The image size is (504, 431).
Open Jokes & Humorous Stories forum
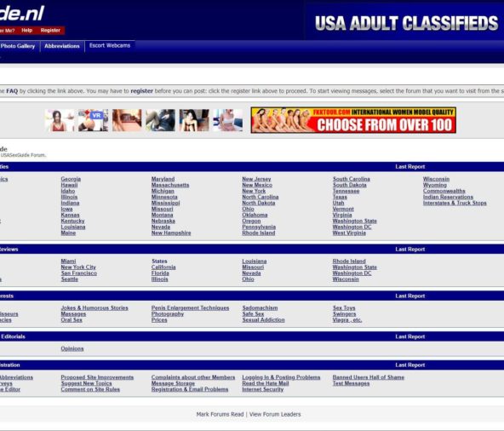point(94,307)
